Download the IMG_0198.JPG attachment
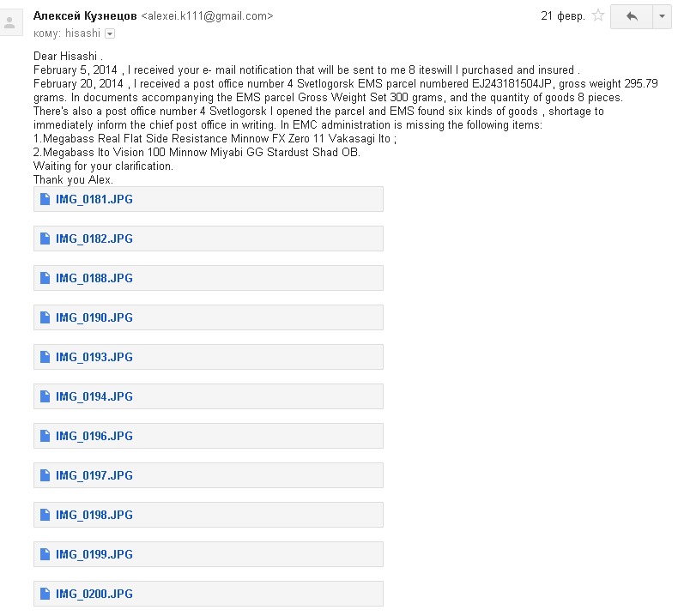The width and height of the screenshot is (678, 616). (209, 515)
